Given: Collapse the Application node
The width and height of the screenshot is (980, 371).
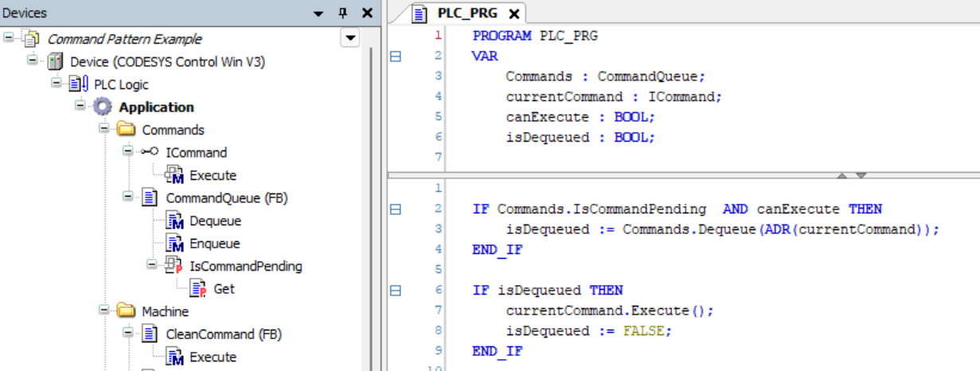Looking at the screenshot, I should (80, 106).
